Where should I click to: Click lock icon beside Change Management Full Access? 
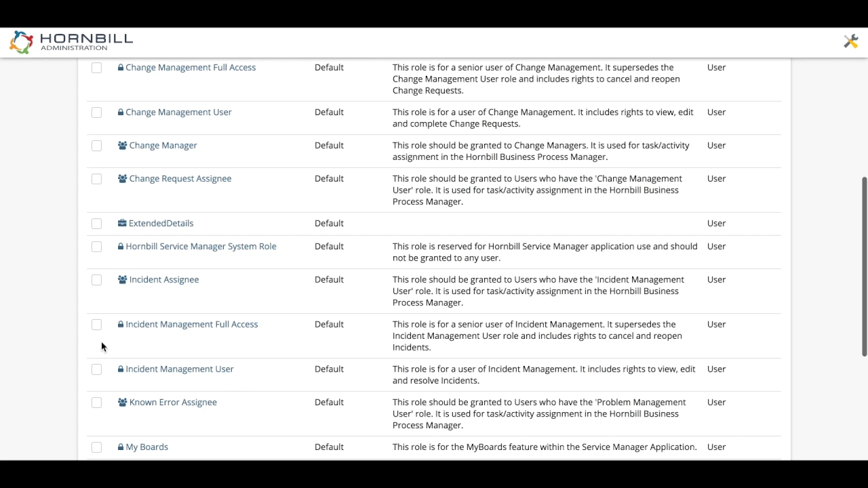click(x=121, y=68)
